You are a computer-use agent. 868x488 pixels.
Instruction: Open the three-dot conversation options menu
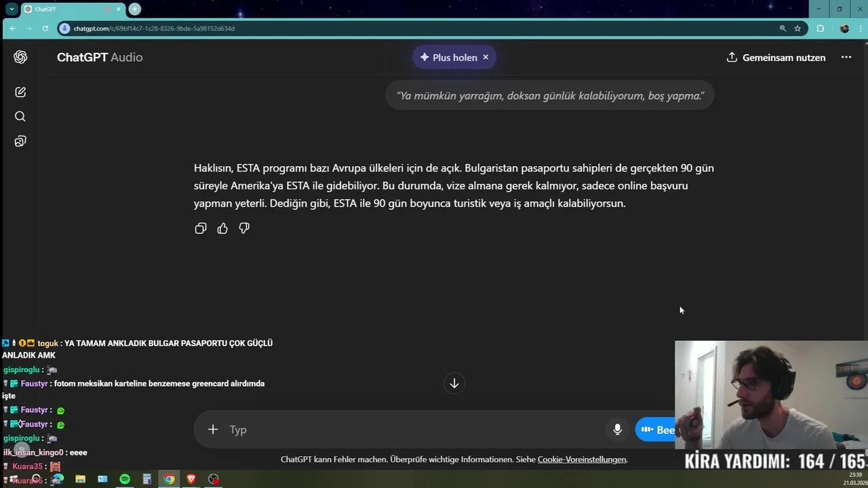coord(846,57)
